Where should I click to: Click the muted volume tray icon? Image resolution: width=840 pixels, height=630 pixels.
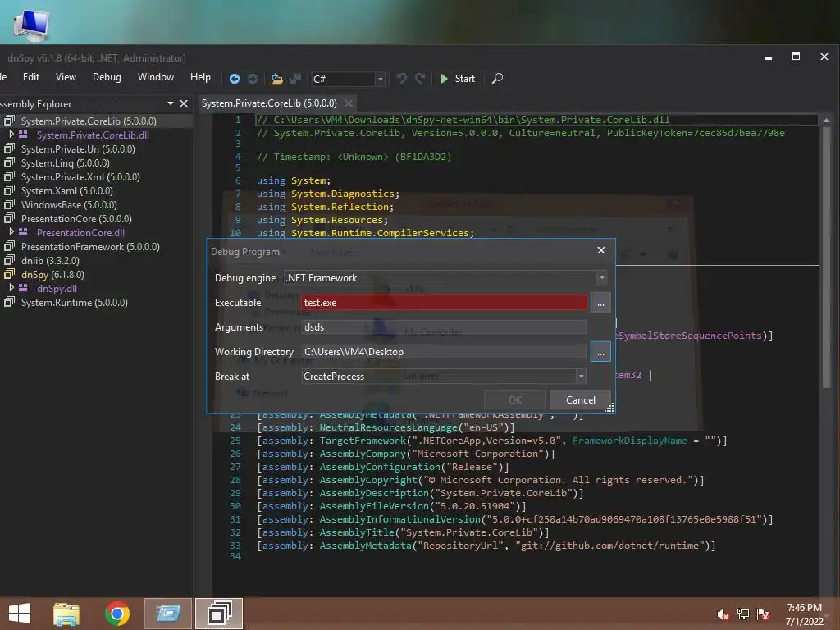[723, 614]
